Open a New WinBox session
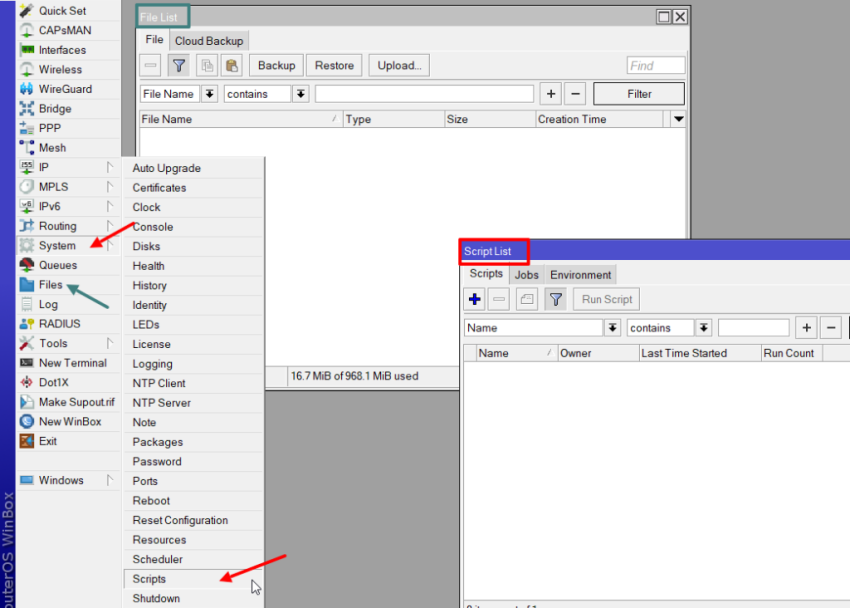 (x=70, y=421)
